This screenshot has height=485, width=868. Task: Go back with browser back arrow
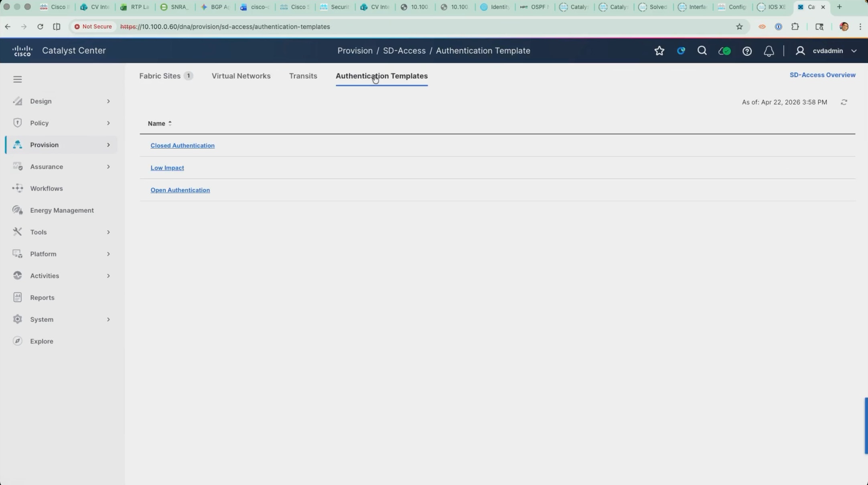pyautogui.click(x=8, y=26)
